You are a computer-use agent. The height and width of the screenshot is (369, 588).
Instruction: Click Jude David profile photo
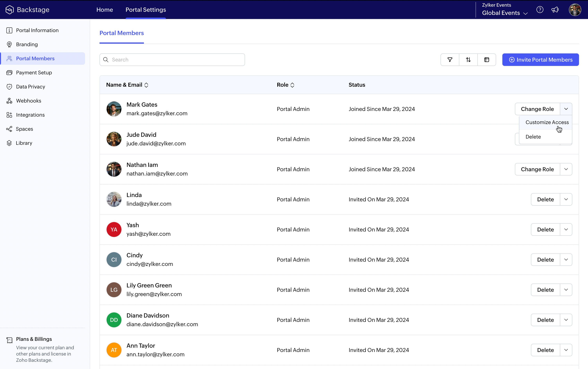pyautogui.click(x=114, y=139)
